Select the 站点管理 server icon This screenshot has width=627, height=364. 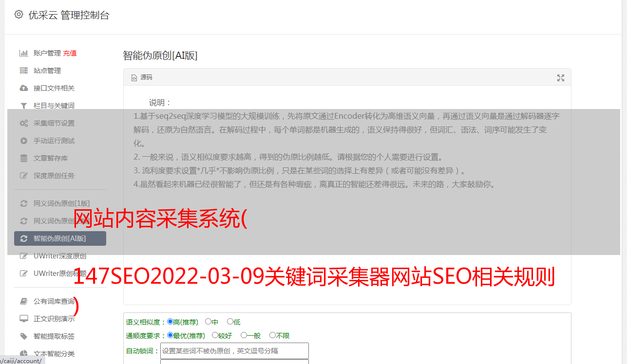pos(23,71)
